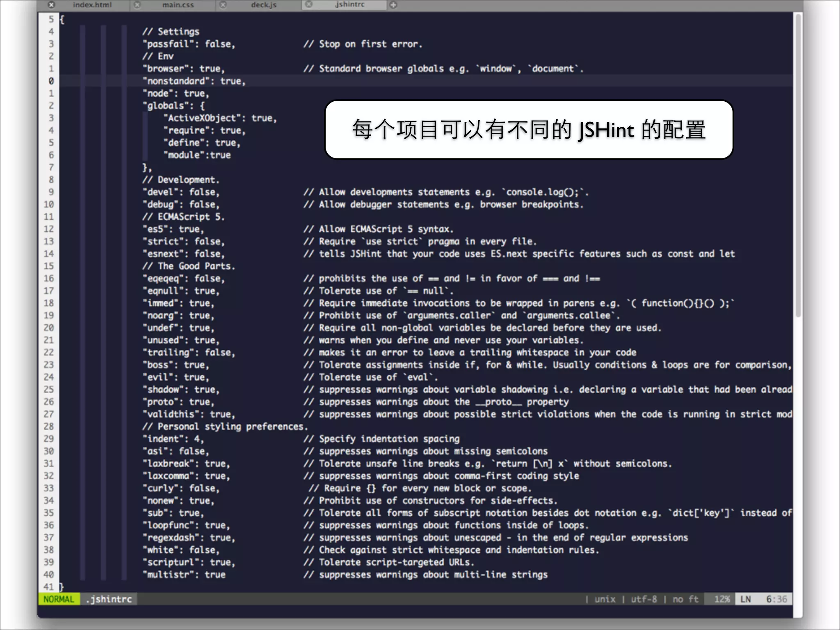Click the vertical scrollbar thumb
The width and height of the screenshot is (840, 630).
798,165
